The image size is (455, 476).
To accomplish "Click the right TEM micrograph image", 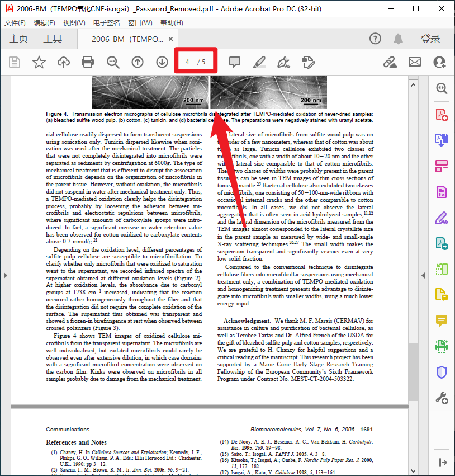I will tap(268, 92).
